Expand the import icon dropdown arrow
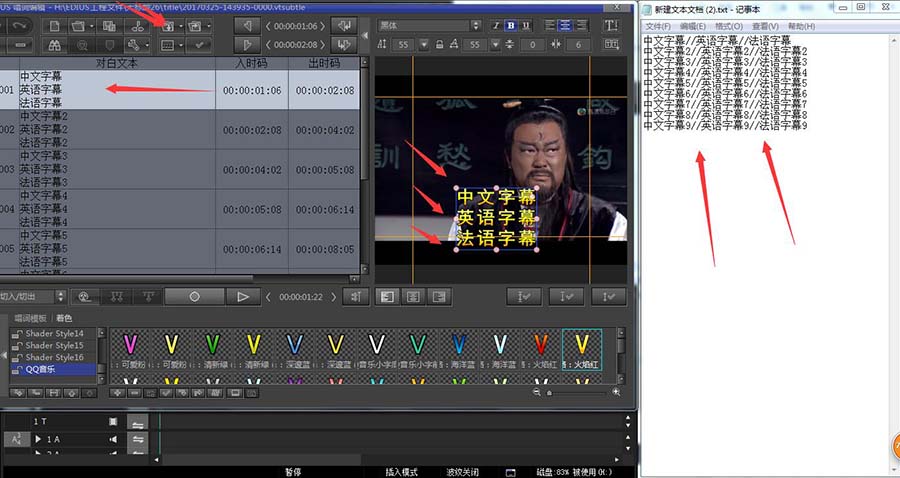900x478 pixels. [x=181, y=26]
